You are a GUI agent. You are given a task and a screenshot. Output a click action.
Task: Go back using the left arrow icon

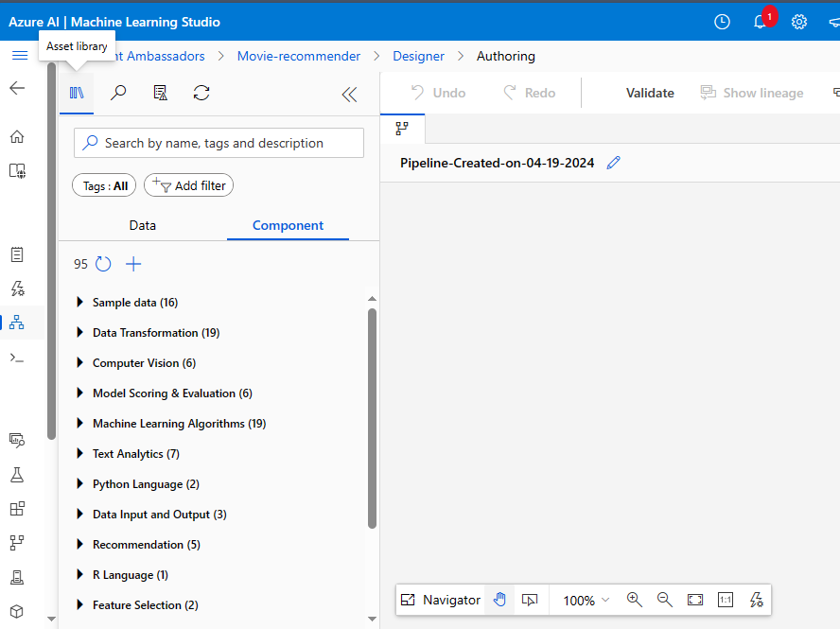point(17,88)
